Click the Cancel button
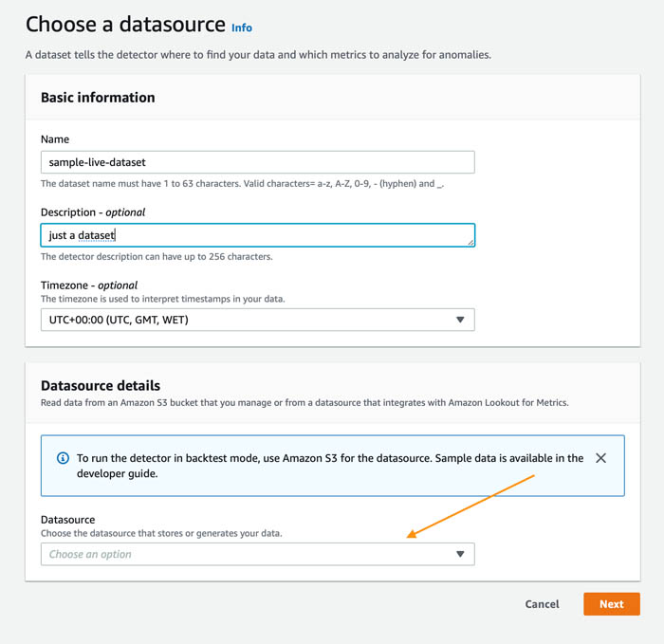Screen dimensions: 664x644 click(542, 604)
